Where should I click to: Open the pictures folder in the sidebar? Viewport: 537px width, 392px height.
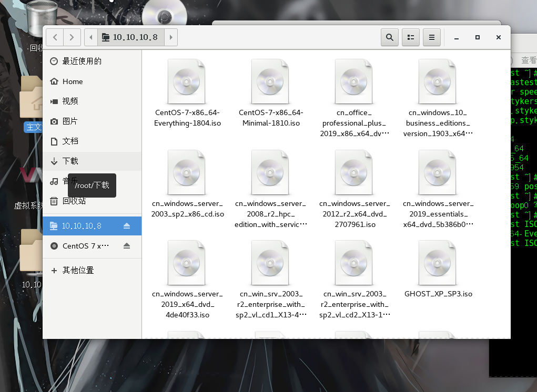69,121
